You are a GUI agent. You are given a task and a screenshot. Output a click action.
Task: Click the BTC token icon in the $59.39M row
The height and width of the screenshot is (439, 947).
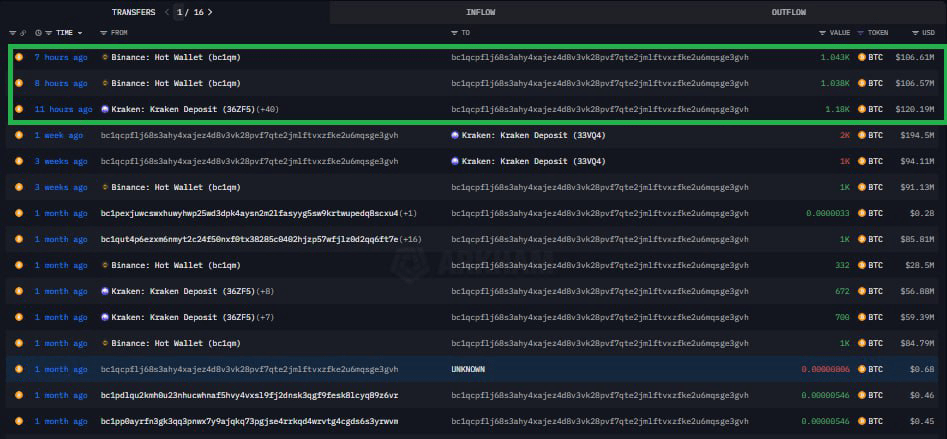coord(862,317)
